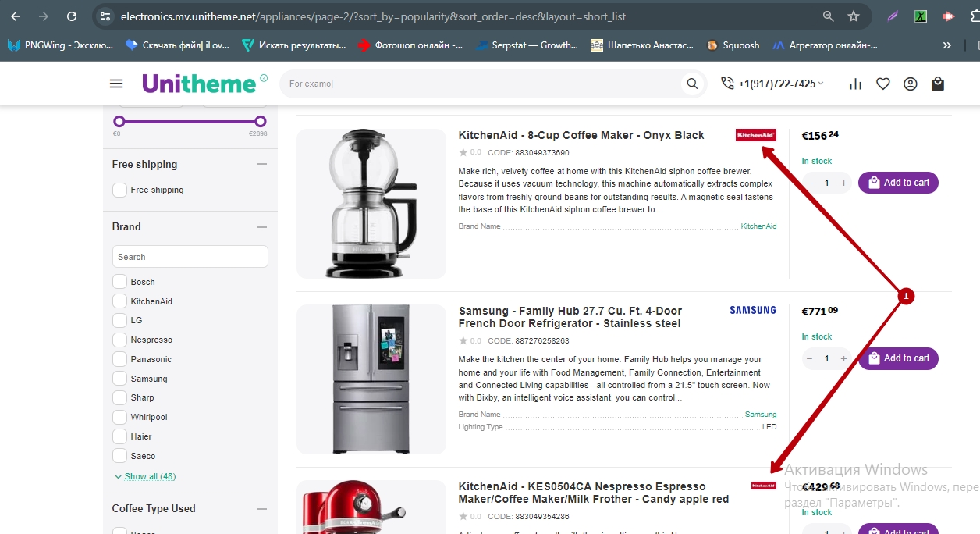This screenshot has width=980, height=534.
Task: Click the zoom magnifier icon in address bar
Action: 828,16
